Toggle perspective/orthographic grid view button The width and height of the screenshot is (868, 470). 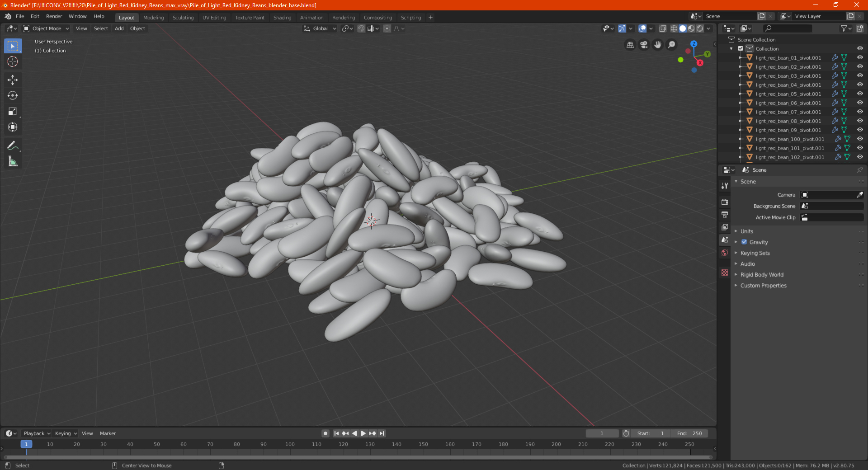[x=630, y=45]
